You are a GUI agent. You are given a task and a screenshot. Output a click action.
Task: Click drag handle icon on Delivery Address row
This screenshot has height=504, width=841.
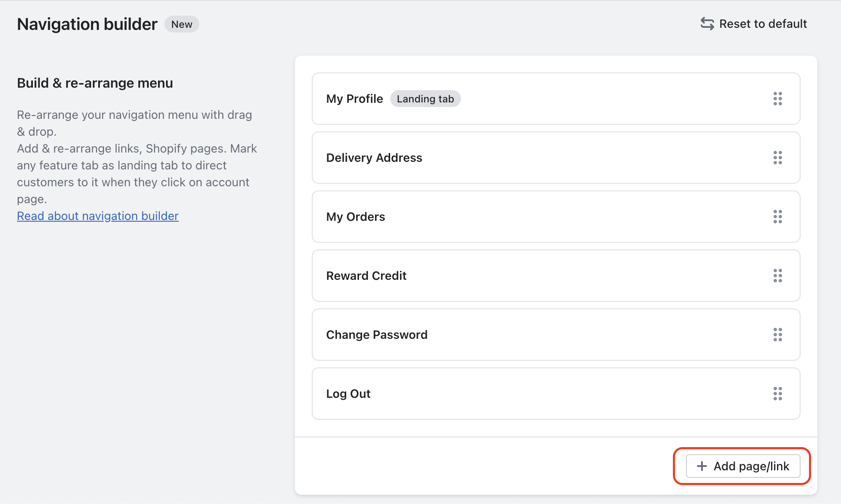[x=777, y=158]
